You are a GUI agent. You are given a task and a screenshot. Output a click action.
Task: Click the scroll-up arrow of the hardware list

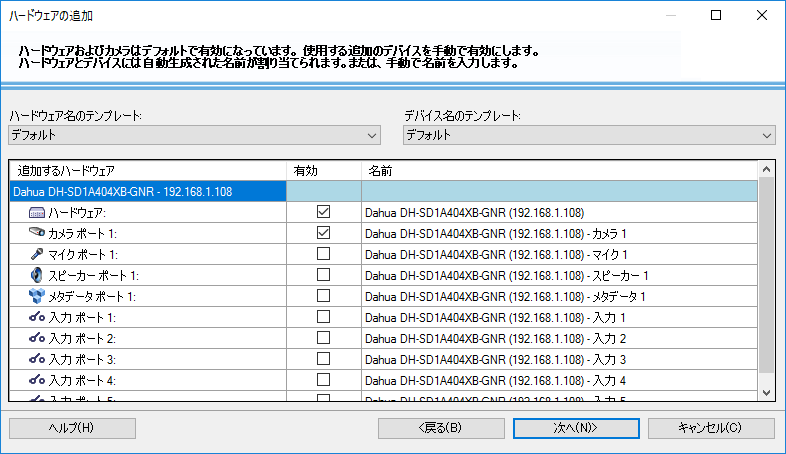point(766,169)
